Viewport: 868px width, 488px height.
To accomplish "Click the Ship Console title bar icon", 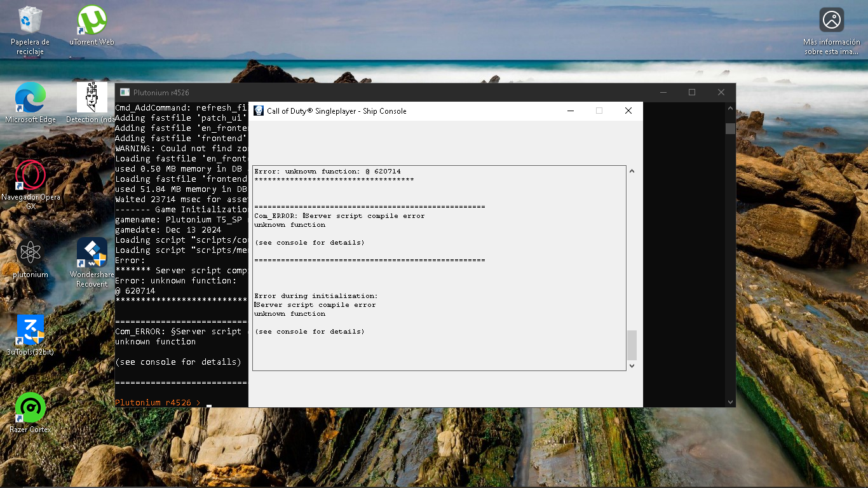I will click(259, 111).
